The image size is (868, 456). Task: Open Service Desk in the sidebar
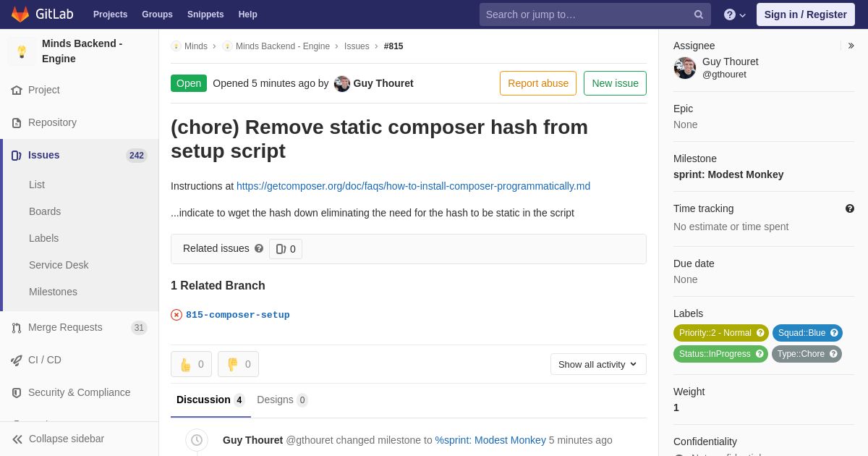click(x=59, y=265)
